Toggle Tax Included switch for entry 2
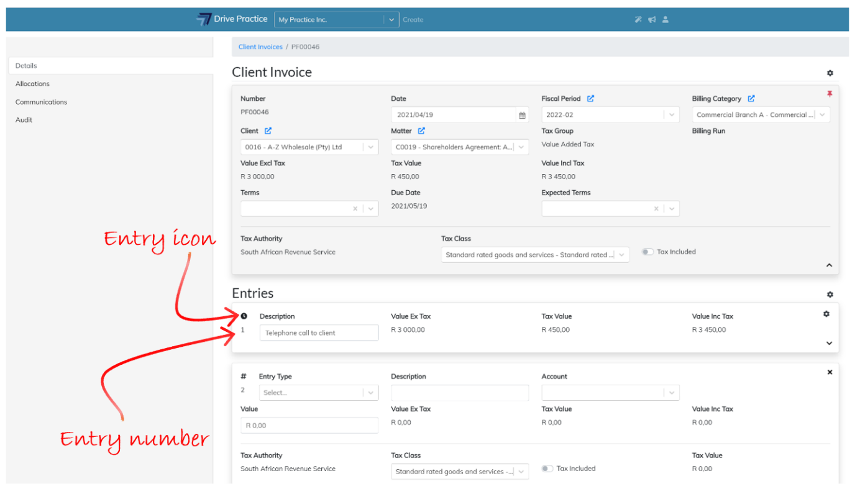Screen dimensions: 855x504 click(547, 469)
